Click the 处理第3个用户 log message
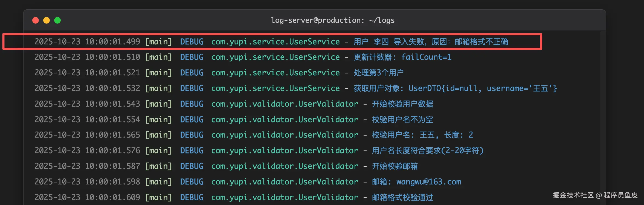 (378, 73)
